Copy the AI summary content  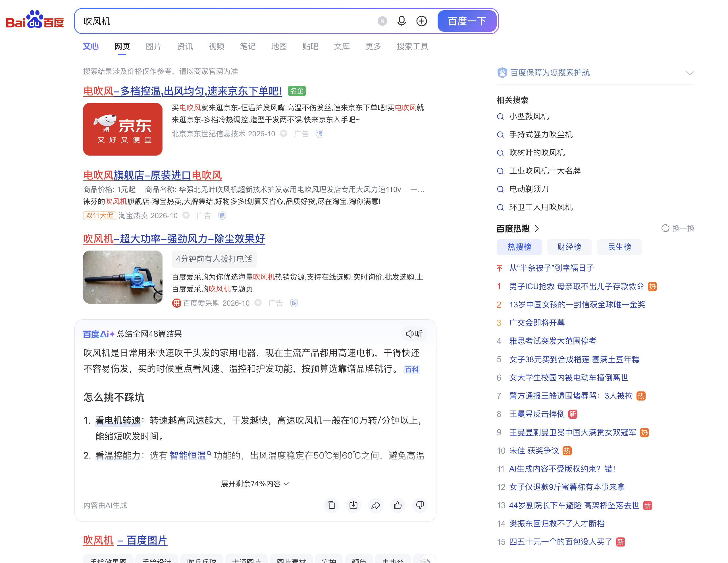click(331, 505)
